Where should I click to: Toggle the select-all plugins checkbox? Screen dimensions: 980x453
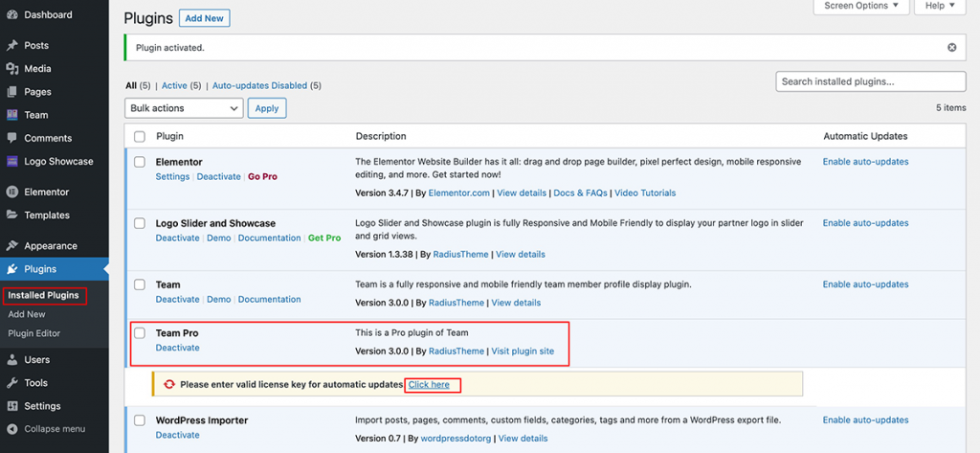tap(140, 136)
